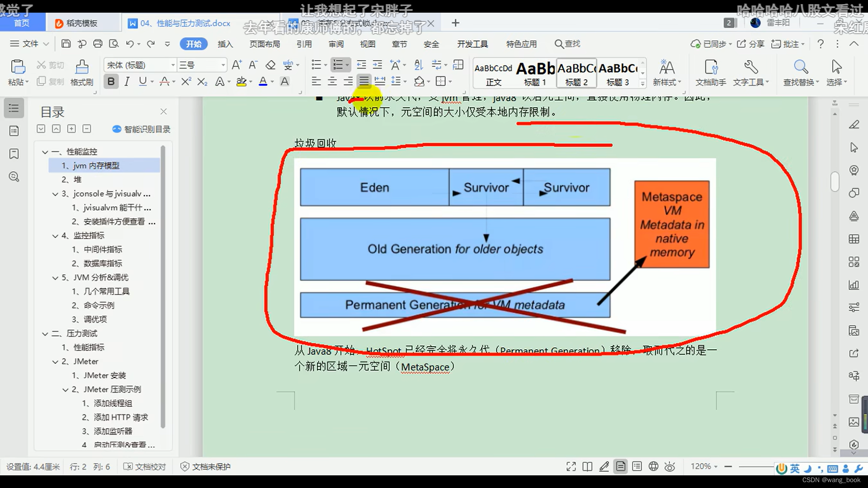Open search panel in left sidebar

(x=14, y=177)
